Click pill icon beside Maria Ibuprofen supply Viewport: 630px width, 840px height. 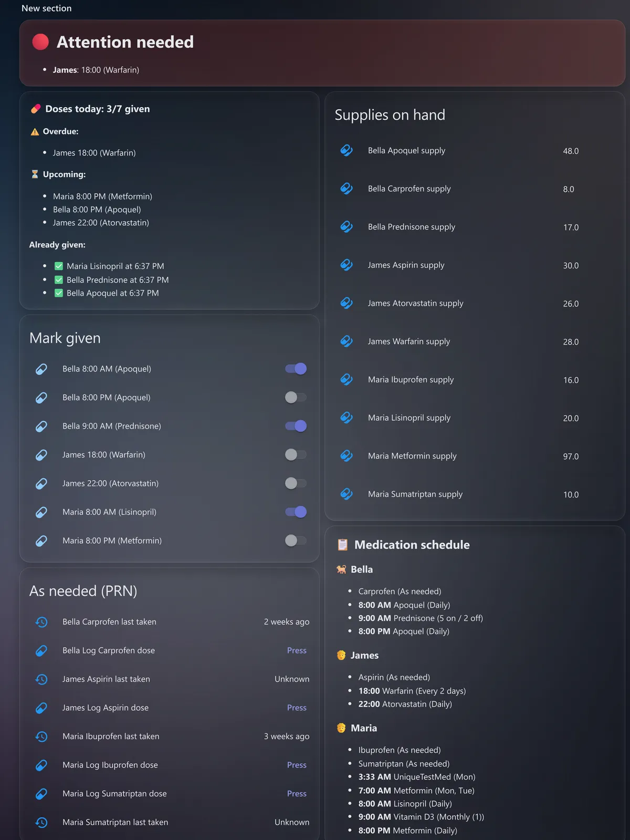(346, 379)
